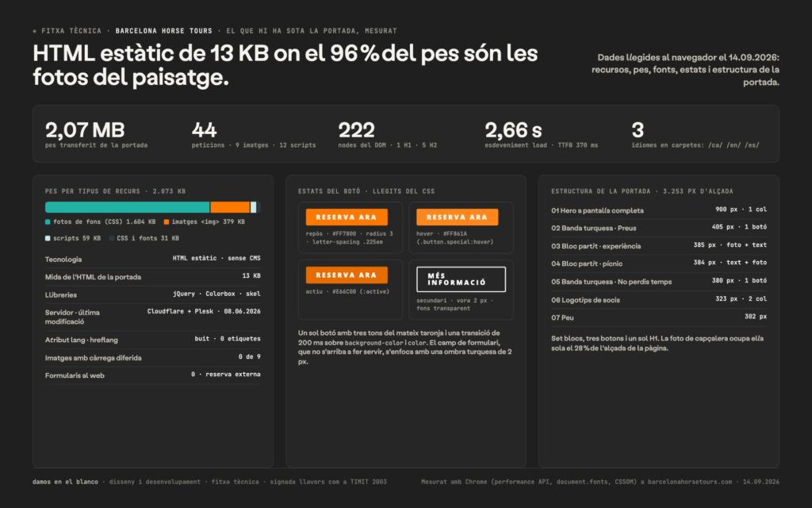The image size is (812, 508).
Task: Click the dark swatch beside CSS i fonts
Action: (x=111, y=238)
